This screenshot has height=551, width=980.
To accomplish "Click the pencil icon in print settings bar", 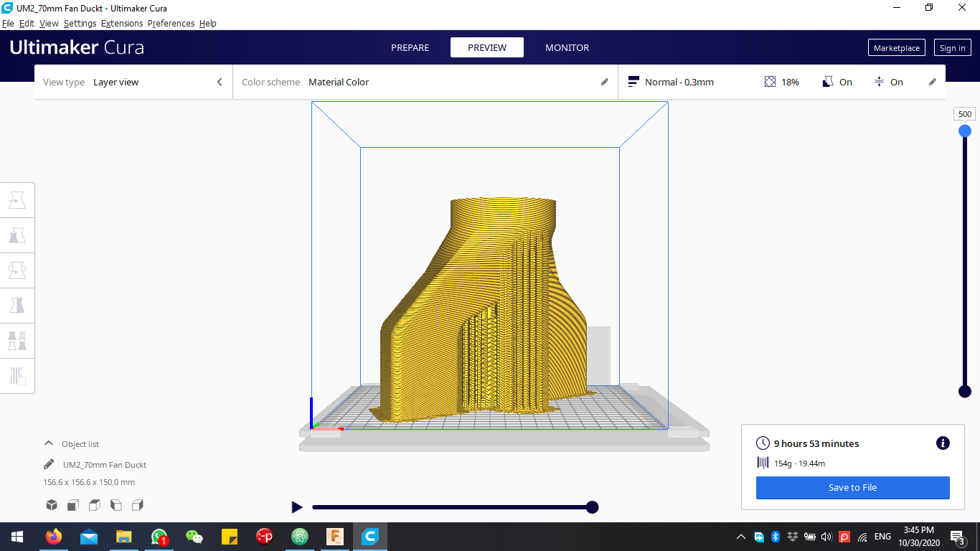I will point(932,82).
